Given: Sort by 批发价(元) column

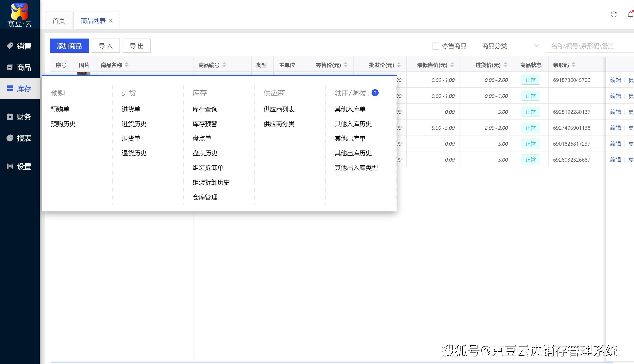Looking at the screenshot, I should pos(399,65).
